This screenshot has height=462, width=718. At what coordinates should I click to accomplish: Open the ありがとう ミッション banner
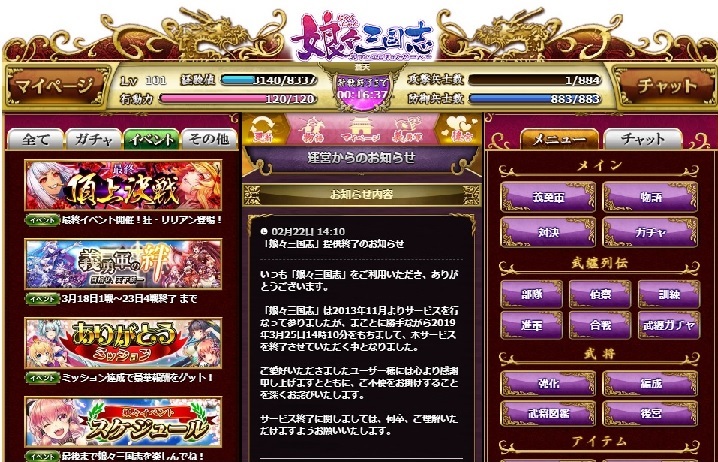(123, 343)
